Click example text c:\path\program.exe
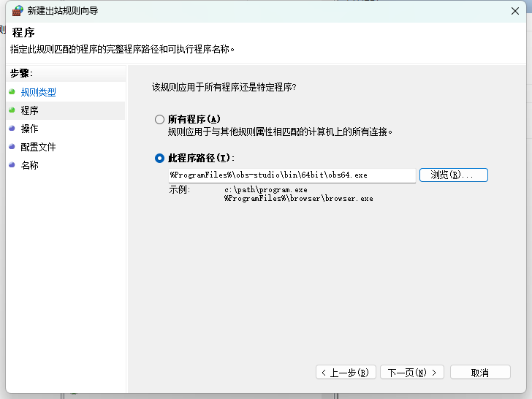The height and width of the screenshot is (399, 532). point(266,190)
